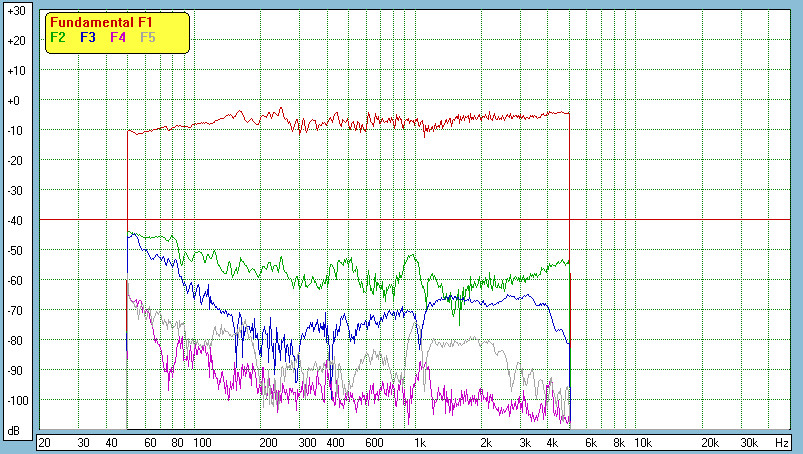Click the +20 dB axis label
The height and width of the screenshot is (454, 803).
click(x=16, y=41)
